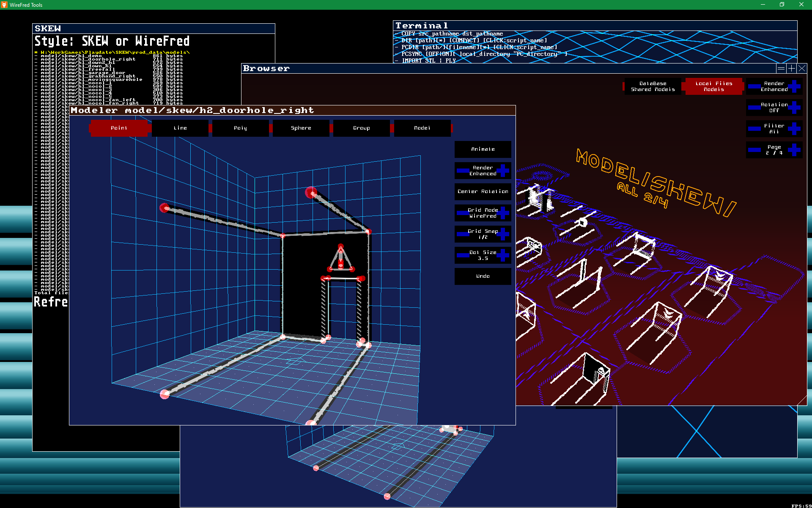Click the Undo button in Modeler
This screenshot has width=812, height=508.
click(483, 276)
